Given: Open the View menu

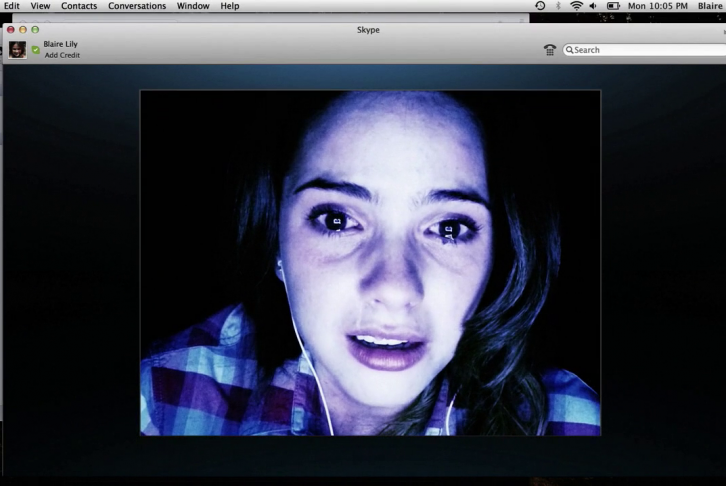Looking at the screenshot, I should (40, 6).
